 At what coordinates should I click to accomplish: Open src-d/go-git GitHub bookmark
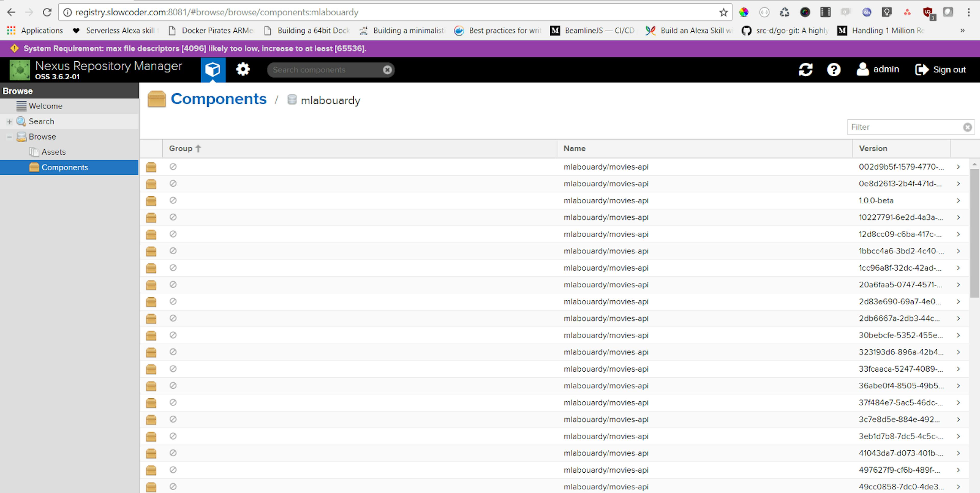click(785, 30)
